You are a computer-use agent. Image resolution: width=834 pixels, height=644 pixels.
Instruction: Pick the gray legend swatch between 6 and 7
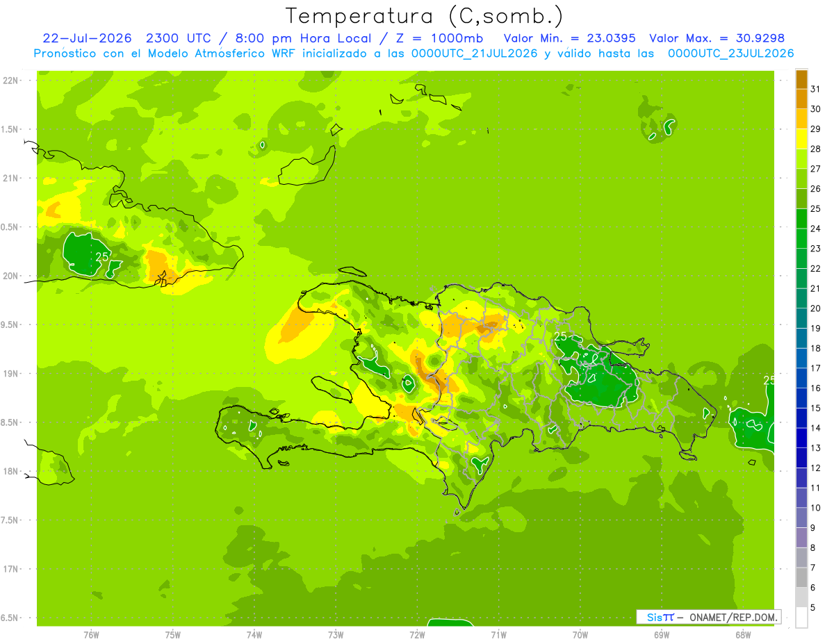[x=801, y=578]
